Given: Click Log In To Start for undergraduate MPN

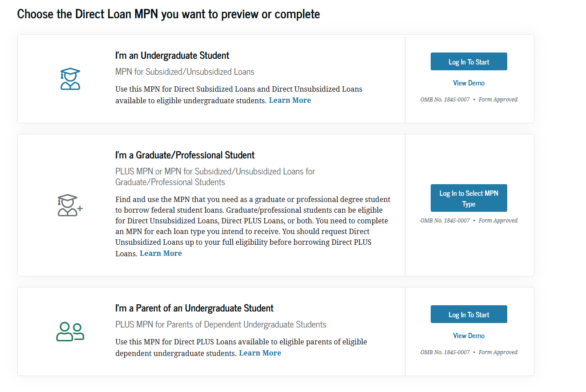Looking at the screenshot, I should [469, 61].
